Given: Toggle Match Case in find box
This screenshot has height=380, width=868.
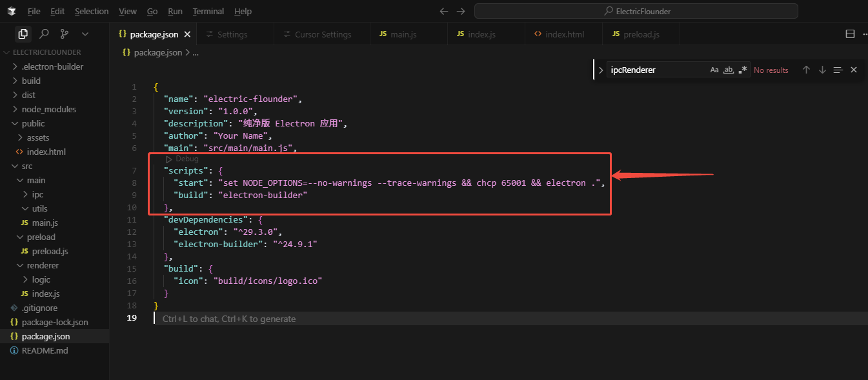Looking at the screenshot, I should (x=714, y=70).
